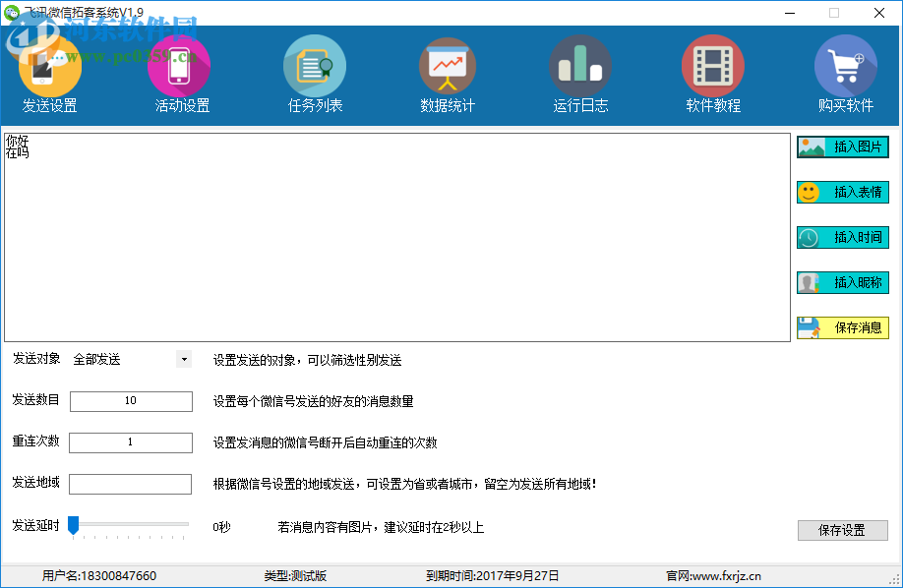Click inside the 发送地域 region field

coord(130,484)
